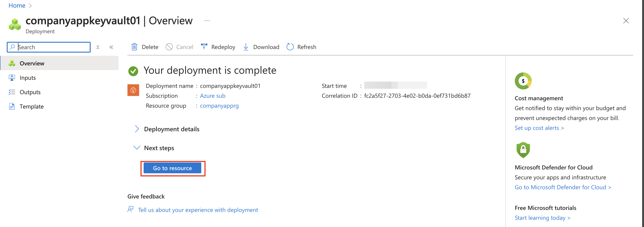Select Overview in the side menu
Viewport: 644px width, 227px height.
click(59, 63)
